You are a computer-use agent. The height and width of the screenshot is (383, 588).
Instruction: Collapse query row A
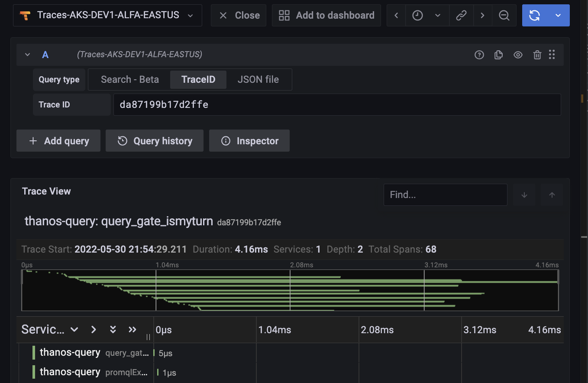tap(27, 55)
